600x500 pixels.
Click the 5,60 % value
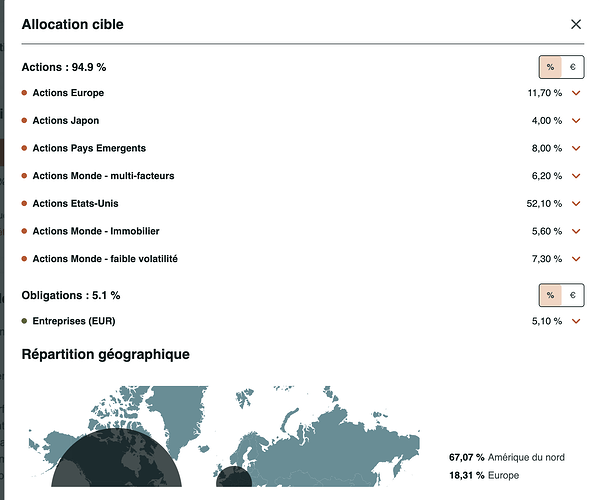[x=547, y=231]
